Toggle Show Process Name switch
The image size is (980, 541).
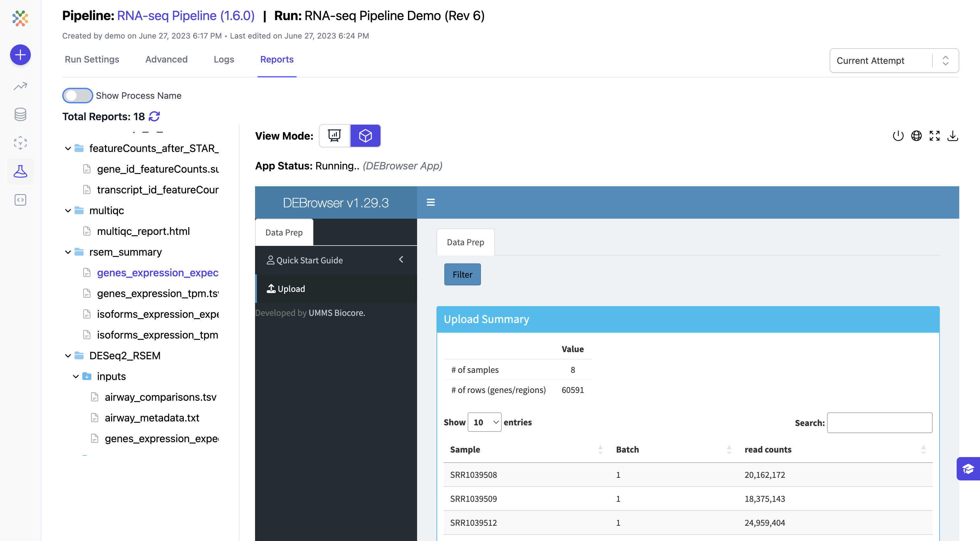(x=77, y=96)
